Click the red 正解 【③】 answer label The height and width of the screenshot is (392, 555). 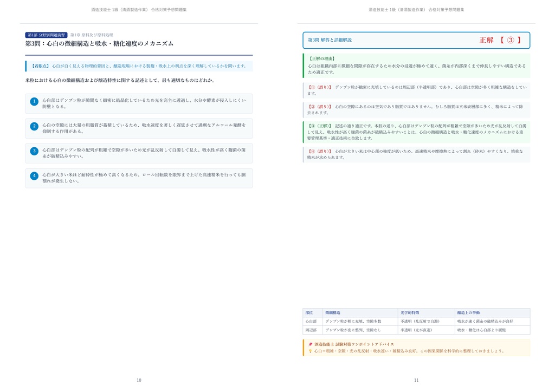pyautogui.click(x=500, y=40)
